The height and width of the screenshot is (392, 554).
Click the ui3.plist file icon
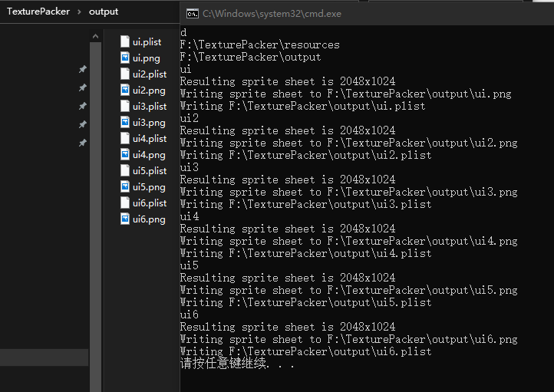click(x=125, y=106)
